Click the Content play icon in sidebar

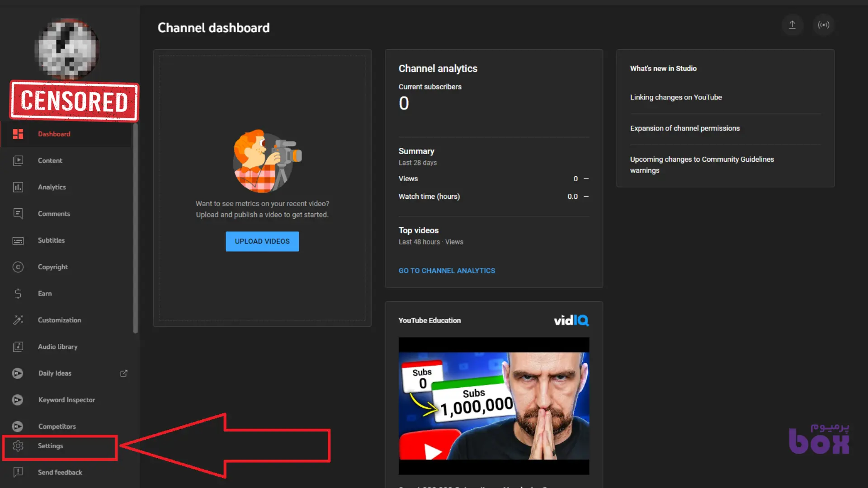(x=18, y=160)
